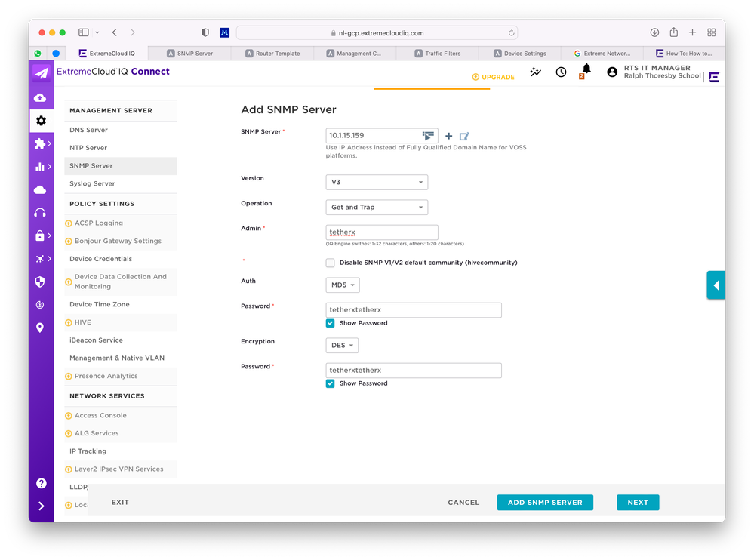Uncheck Show Password under Encryption password
The width and height of the screenshot is (754, 560).
pyautogui.click(x=330, y=383)
